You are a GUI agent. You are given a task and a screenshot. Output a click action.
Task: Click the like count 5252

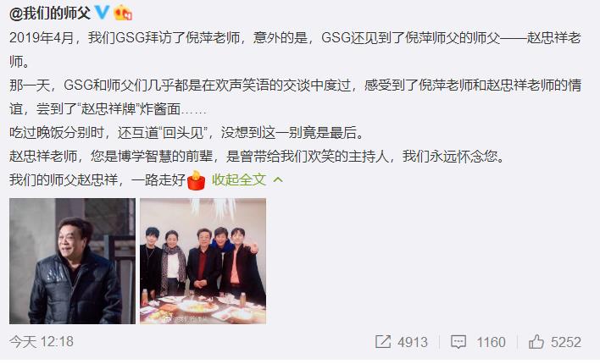tap(566, 342)
